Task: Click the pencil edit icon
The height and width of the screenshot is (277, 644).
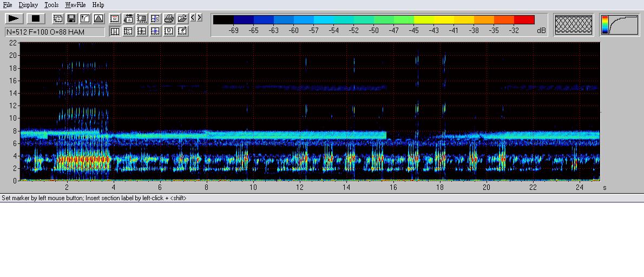Action: pos(182,31)
